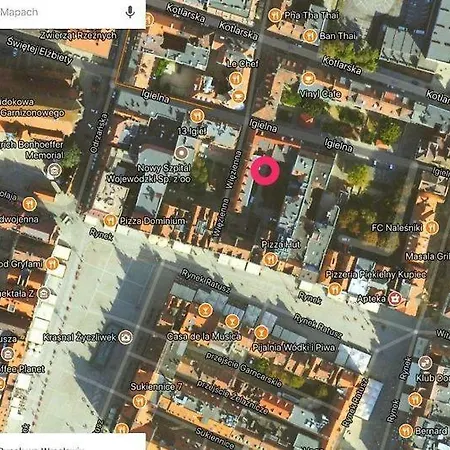Select the Nowy Szpital Wojewódzki marker
Screen dimensions: 450x450
point(182,153)
